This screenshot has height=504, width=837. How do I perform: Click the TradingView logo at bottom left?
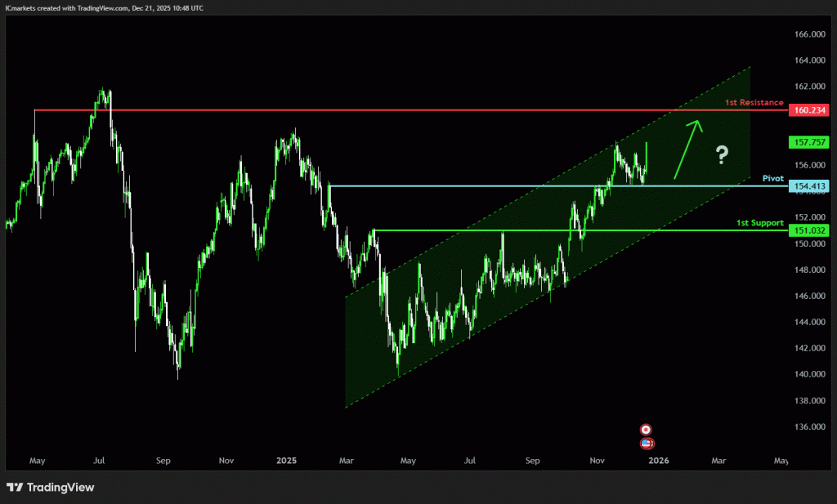pyautogui.click(x=51, y=488)
